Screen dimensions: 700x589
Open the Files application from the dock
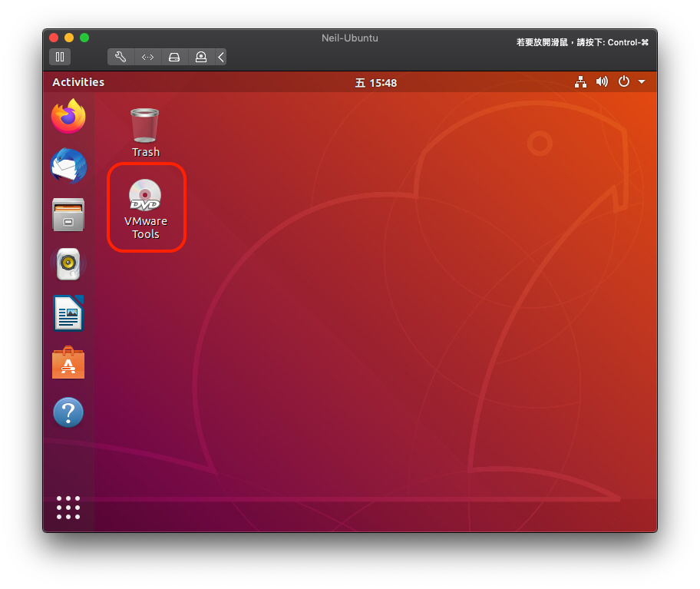pos(68,215)
